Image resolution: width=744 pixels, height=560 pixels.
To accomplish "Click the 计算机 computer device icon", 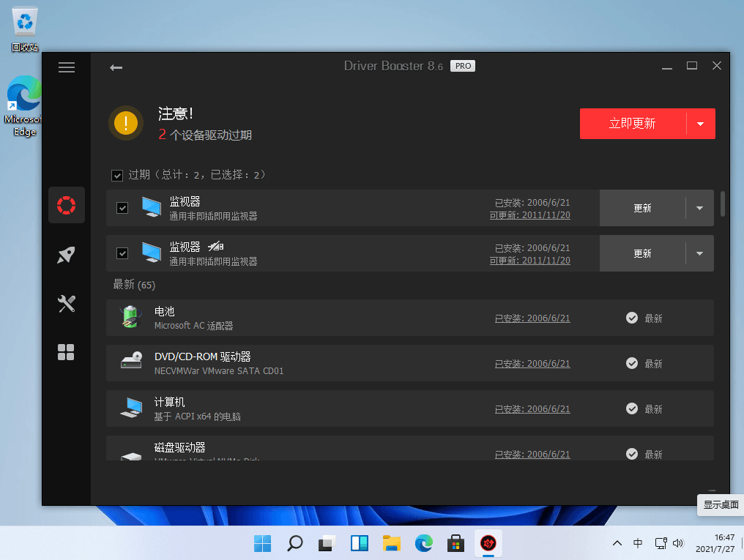I will click(131, 408).
